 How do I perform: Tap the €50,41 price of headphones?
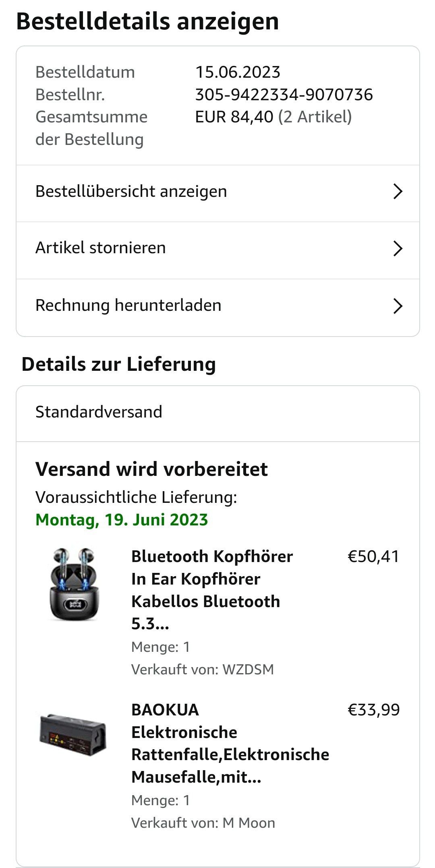click(373, 556)
